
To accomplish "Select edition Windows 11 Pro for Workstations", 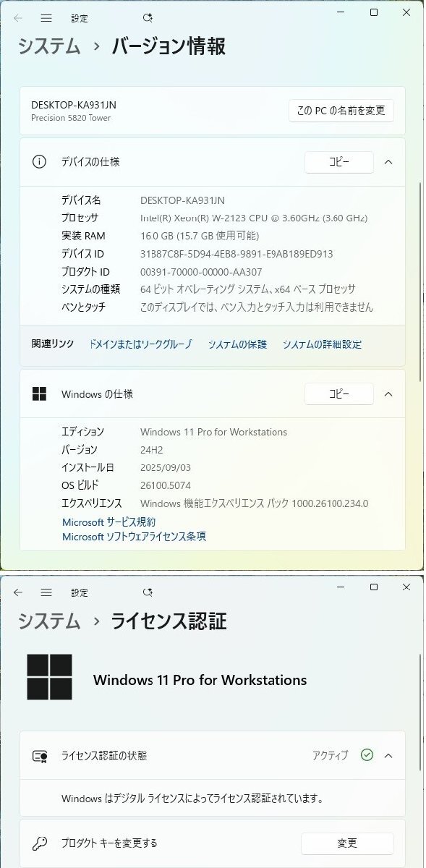I will tap(213, 432).
